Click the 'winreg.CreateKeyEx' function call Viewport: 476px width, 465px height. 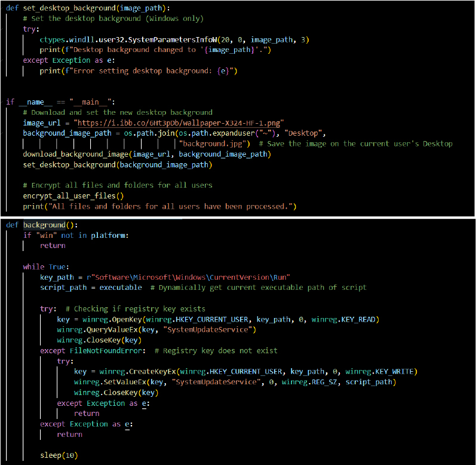[137, 372]
